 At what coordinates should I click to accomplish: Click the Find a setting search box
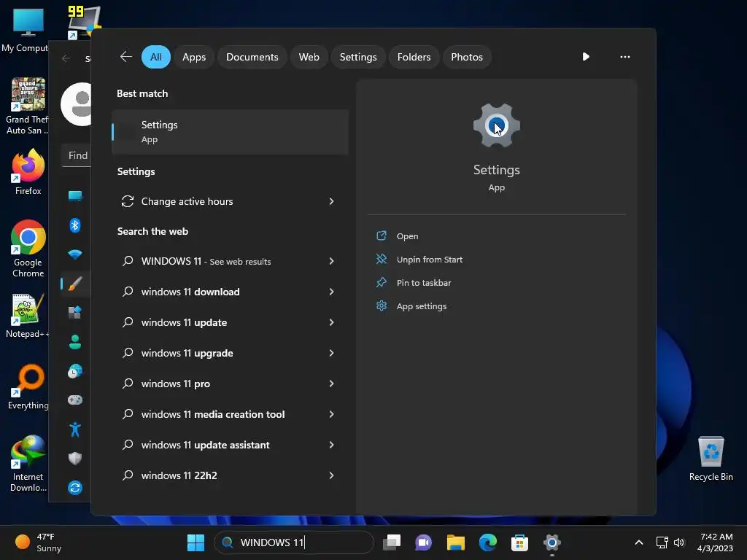coord(77,156)
